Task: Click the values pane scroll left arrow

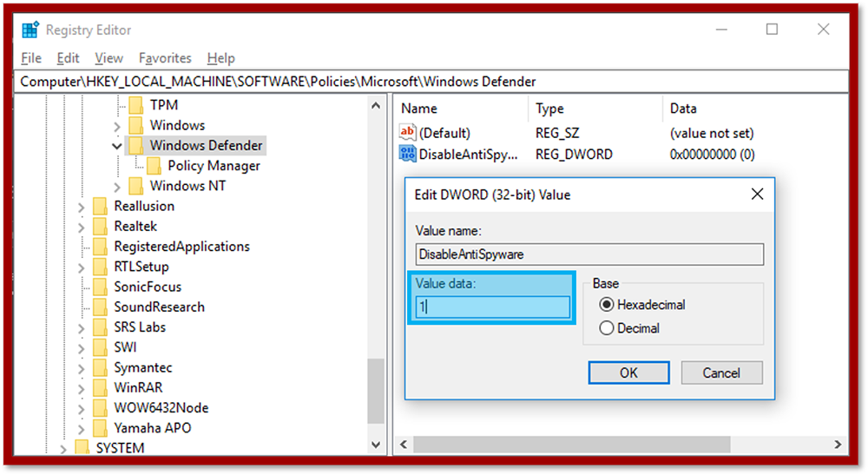Action: pos(404,445)
